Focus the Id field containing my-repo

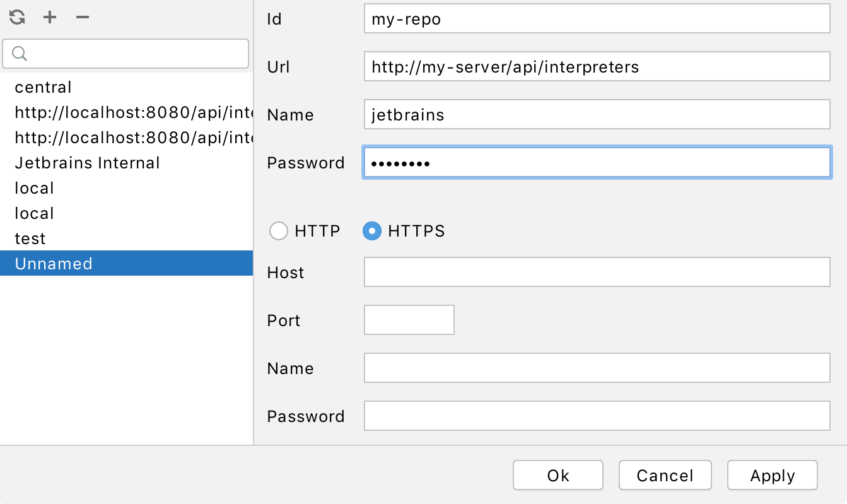(x=596, y=19)
